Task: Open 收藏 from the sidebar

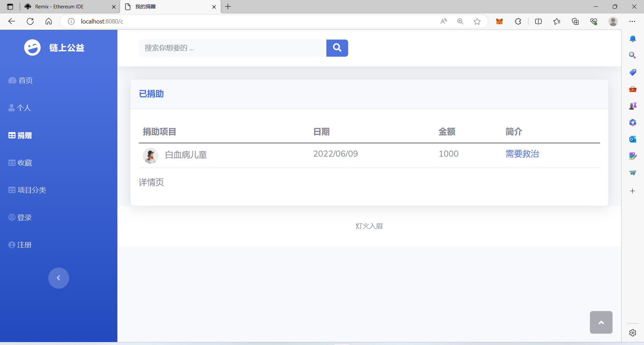Action: coord(20,163)
